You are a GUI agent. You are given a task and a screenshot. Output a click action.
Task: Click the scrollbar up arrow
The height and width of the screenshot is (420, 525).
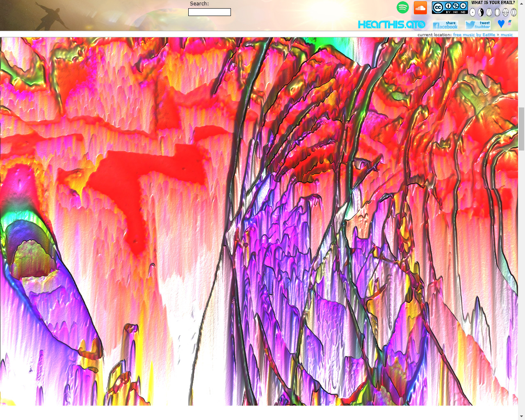coord(522,4)
